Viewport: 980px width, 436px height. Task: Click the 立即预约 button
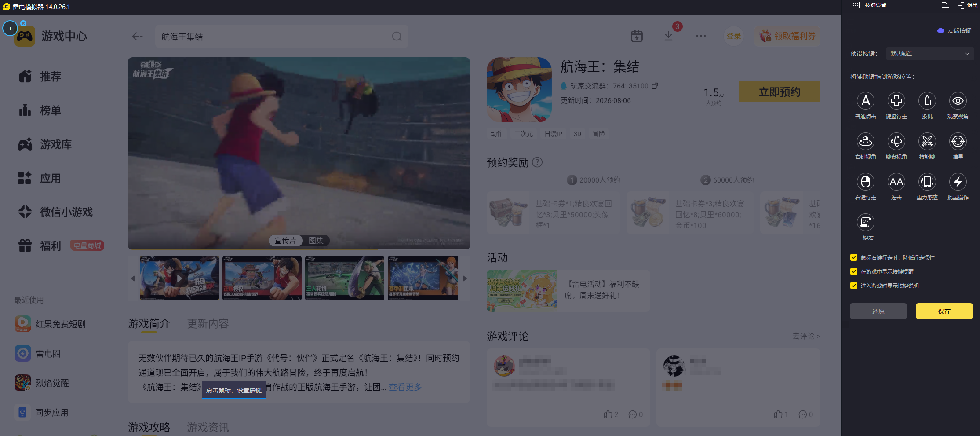[779, 92]
